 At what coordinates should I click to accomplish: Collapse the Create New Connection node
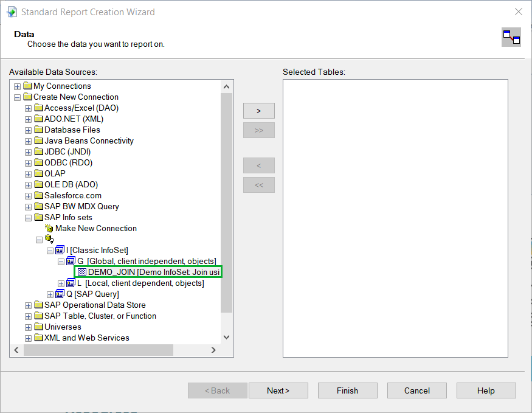[x=17, y=97]
